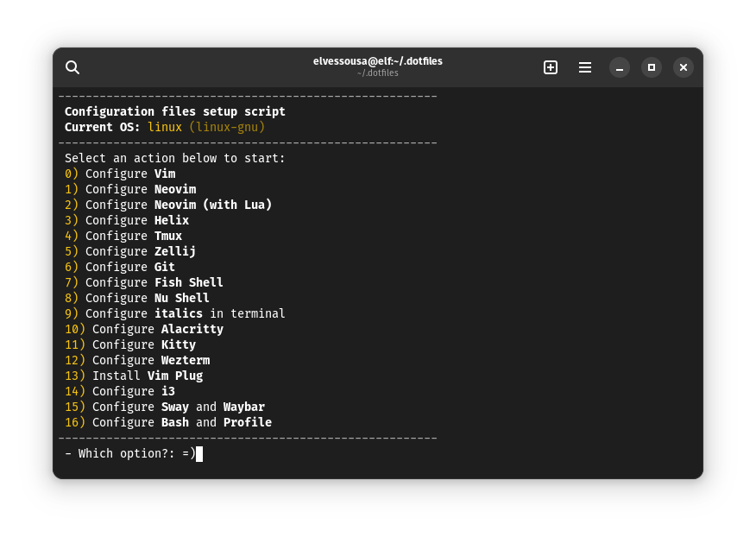Screen dimensions: 756x537
Task: Click option 4 Configure Tmux
Action: (123, 236)
